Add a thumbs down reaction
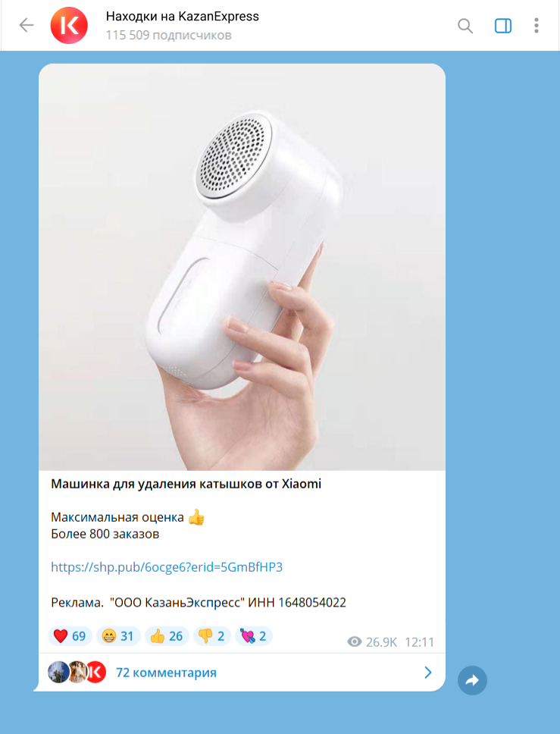 [x=212, y=636]
